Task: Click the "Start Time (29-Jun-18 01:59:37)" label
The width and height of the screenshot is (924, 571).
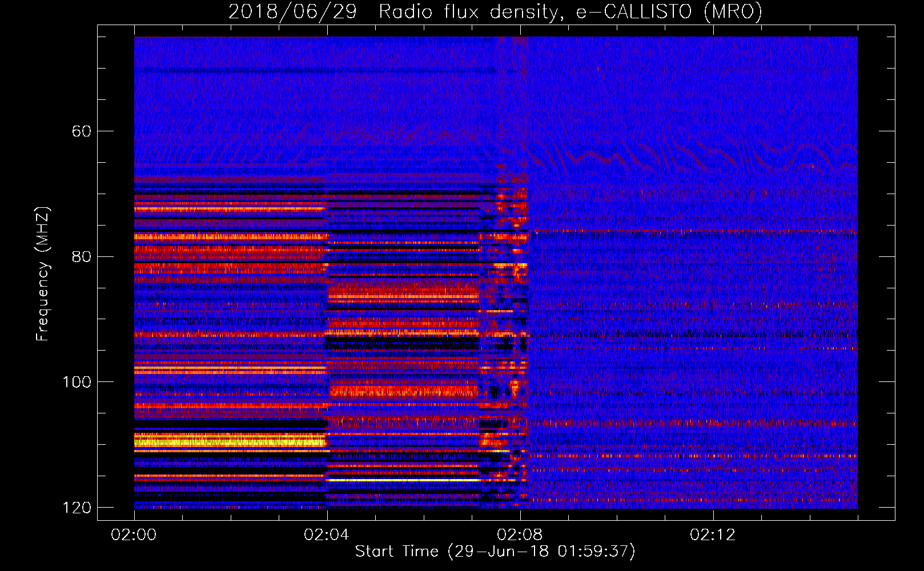Action: [x=495, y=552]
